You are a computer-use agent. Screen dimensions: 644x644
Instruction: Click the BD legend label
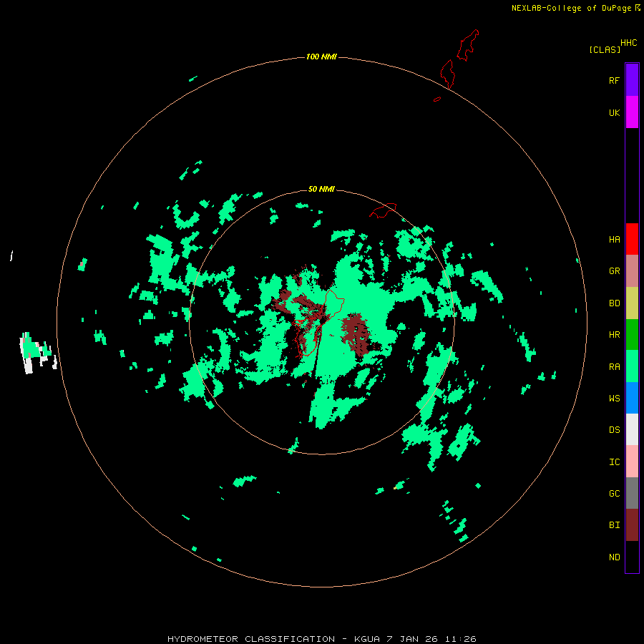pos(614,303)
